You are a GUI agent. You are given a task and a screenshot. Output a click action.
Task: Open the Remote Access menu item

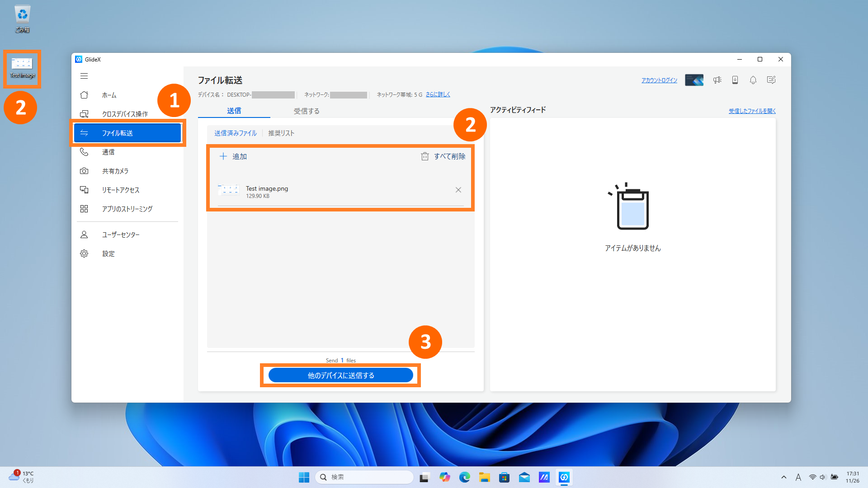[x=120, y=190]
